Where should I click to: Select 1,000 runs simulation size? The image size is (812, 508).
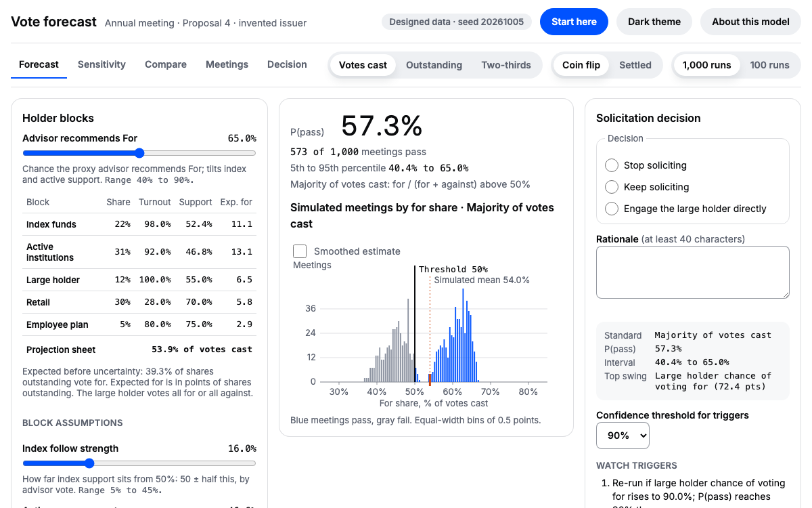[706, 65]
